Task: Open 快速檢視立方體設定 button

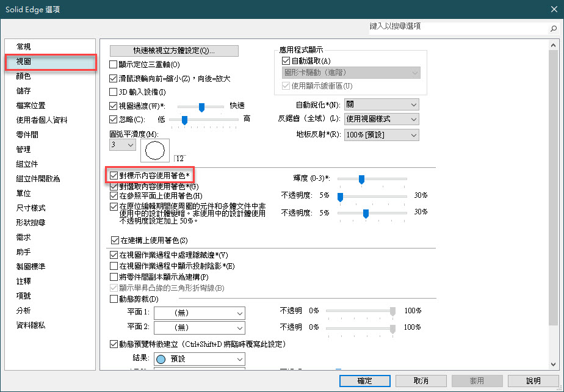Action: click(x=174, y=51)
